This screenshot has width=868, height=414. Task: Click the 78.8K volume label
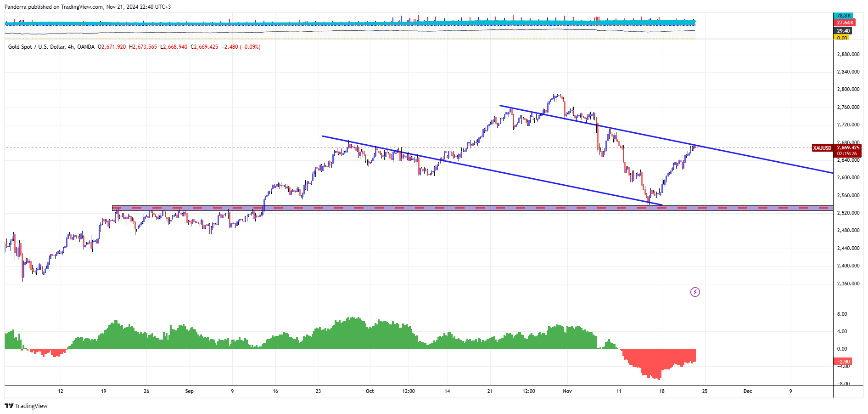(844, 16)
